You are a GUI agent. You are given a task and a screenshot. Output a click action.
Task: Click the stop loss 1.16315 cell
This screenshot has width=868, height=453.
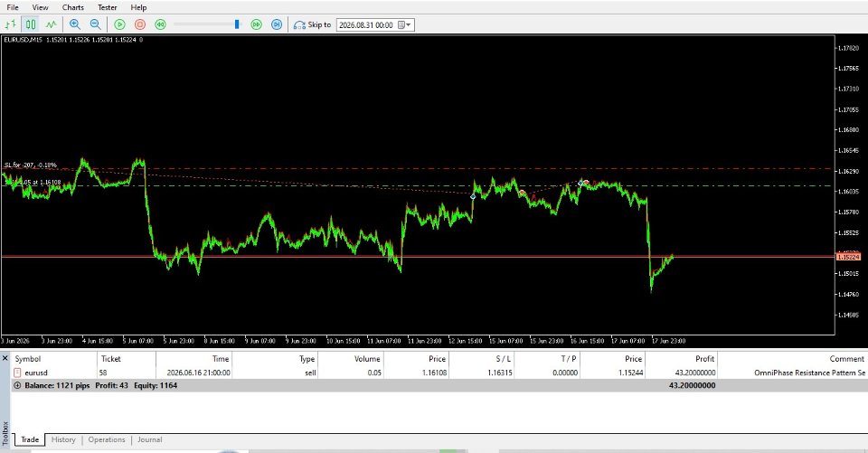pyautogui.click(x=499, y=373)
